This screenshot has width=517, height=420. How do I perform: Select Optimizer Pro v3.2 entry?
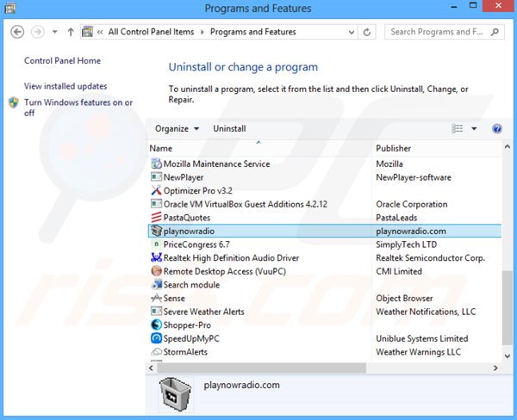[198, 191]
